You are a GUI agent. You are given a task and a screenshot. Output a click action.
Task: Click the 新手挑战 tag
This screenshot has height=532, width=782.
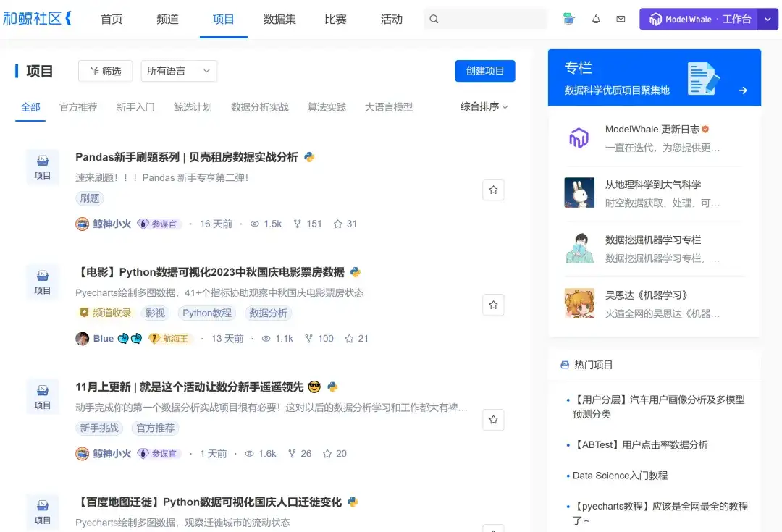coord(99,428)
